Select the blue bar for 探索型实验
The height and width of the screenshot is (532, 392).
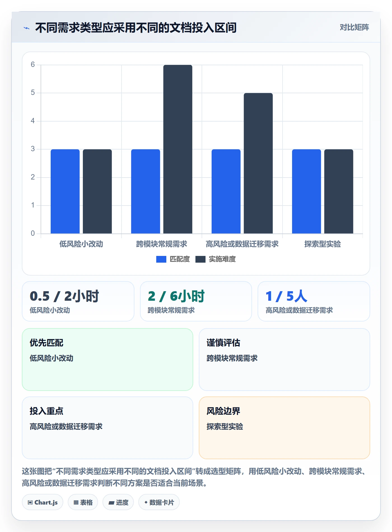(307, 191)
